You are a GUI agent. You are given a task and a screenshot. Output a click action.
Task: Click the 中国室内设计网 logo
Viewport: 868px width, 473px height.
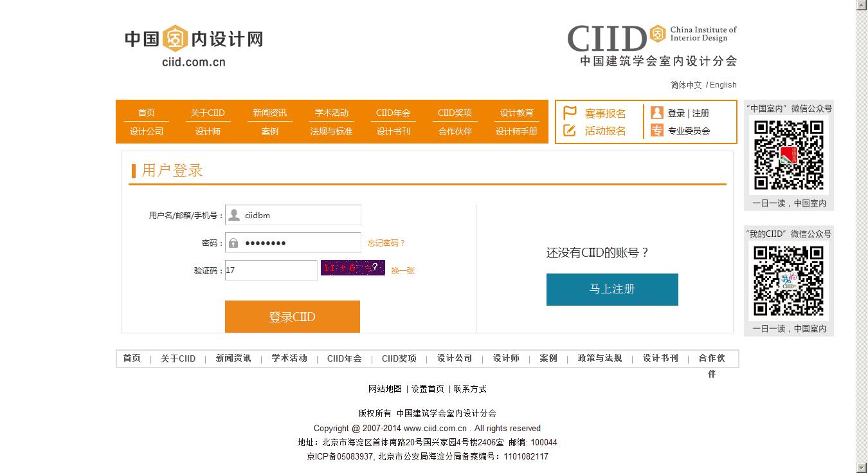194,46
